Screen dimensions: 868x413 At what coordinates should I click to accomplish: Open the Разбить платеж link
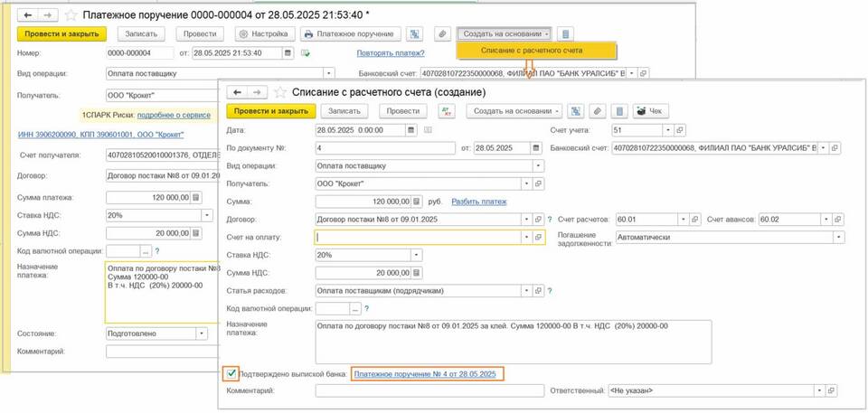[x=478, y=202]
